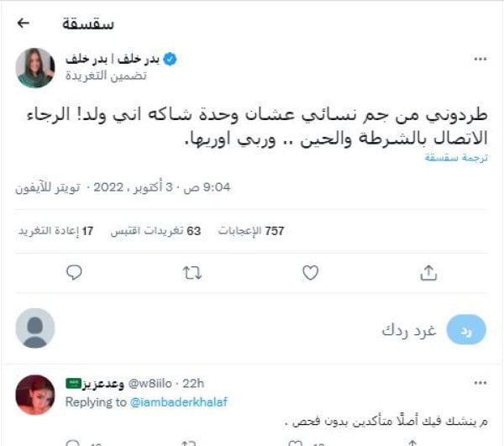The width and height of the screenshot is (504, 446).
Task: Click the reply icon under tweet
Action: point(74,272)
